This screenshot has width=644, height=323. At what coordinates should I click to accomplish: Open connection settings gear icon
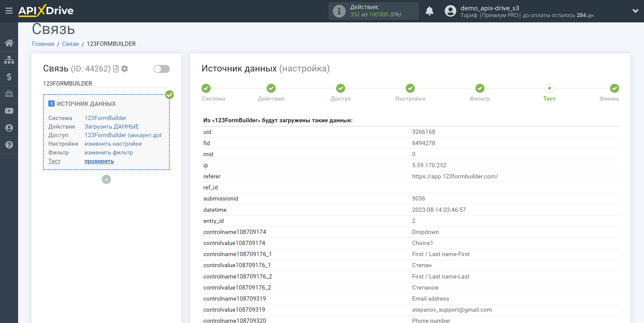(x=125, y=69)
